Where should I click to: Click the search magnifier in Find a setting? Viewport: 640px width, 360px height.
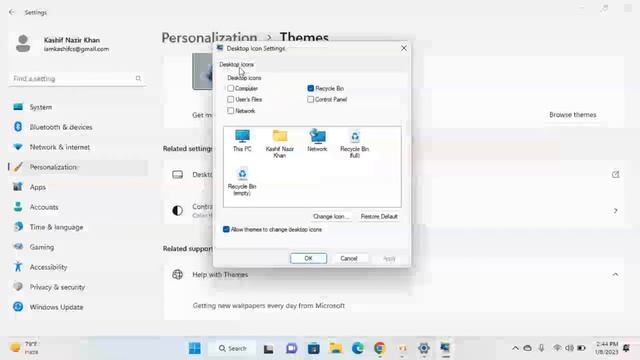click(x=138, y=78)
